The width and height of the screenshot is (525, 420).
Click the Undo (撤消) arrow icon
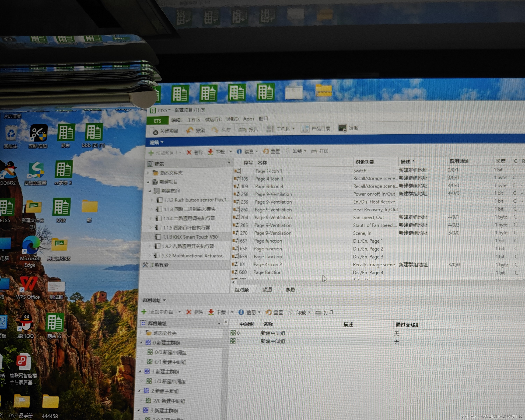(x=190, y=130)
